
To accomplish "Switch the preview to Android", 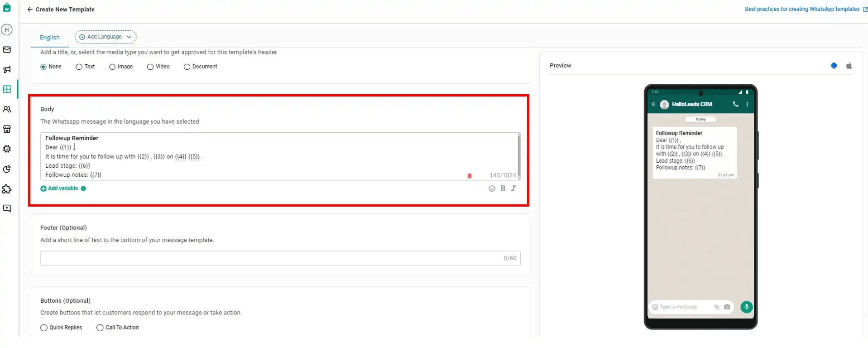I will click(834, 66).
